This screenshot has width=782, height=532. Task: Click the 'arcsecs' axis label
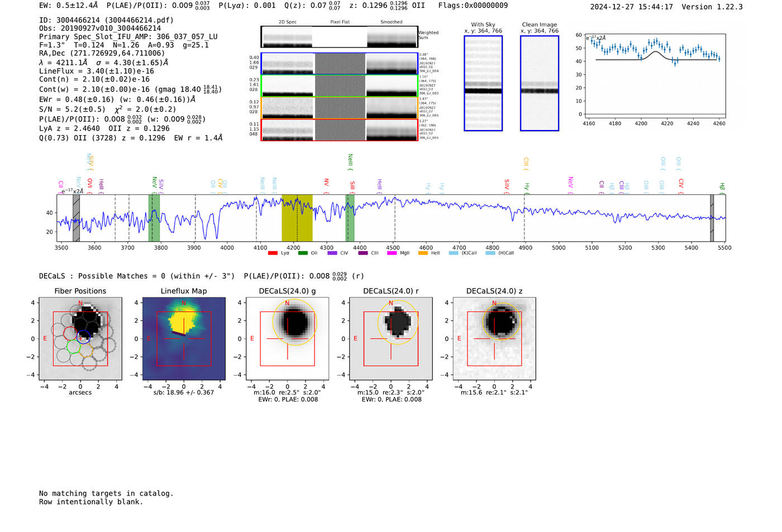(x=80, y=392)
